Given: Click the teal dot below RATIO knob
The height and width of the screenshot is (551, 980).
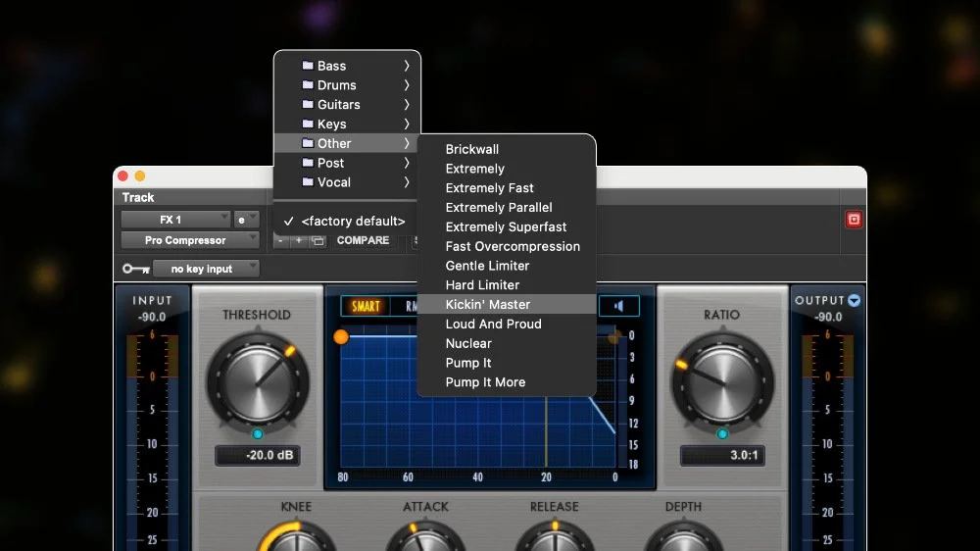Looking at the screenshot, I should pyautogui.click(x=722, y=433).
